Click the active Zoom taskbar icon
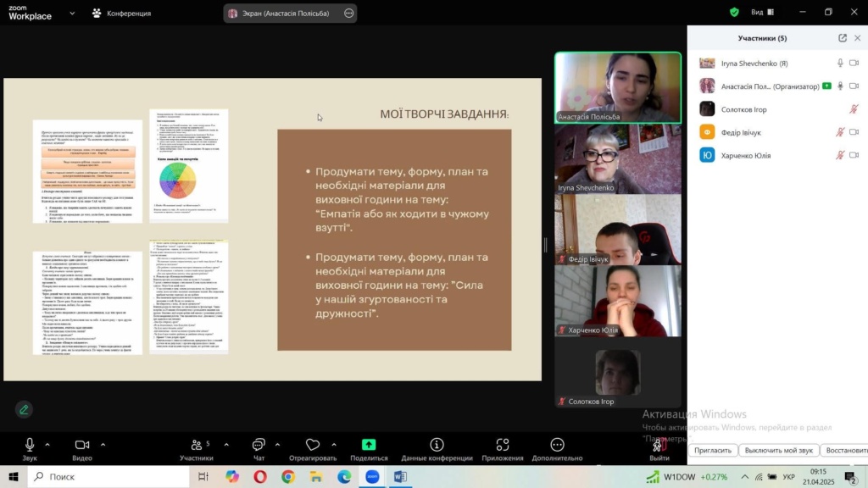 point(372,476)
